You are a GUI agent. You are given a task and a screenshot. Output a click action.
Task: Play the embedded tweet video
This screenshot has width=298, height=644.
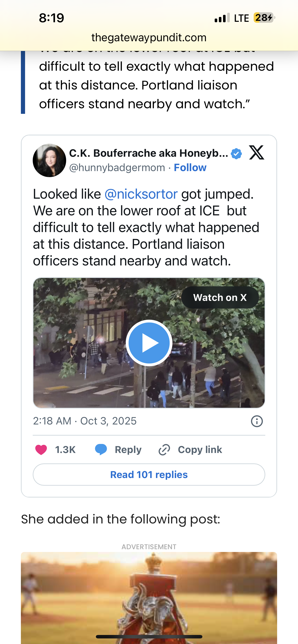(x=149, y=343)
